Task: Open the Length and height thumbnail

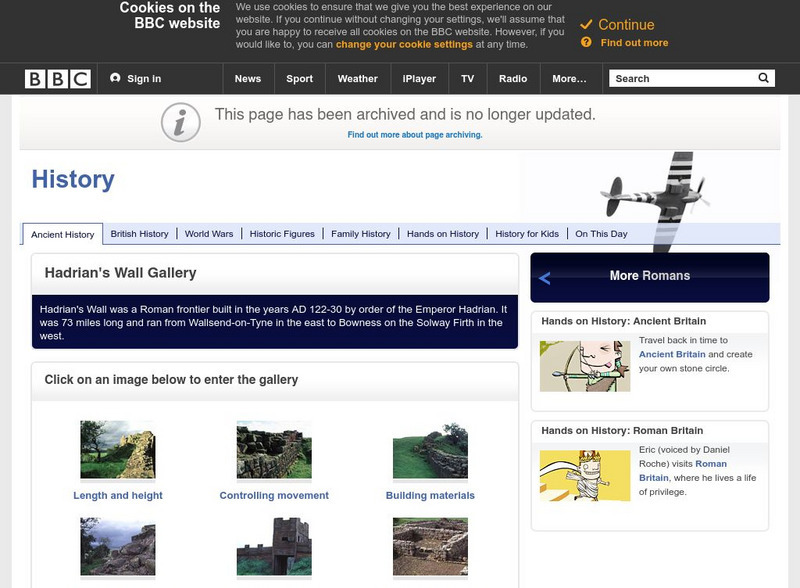Action: 118,449
